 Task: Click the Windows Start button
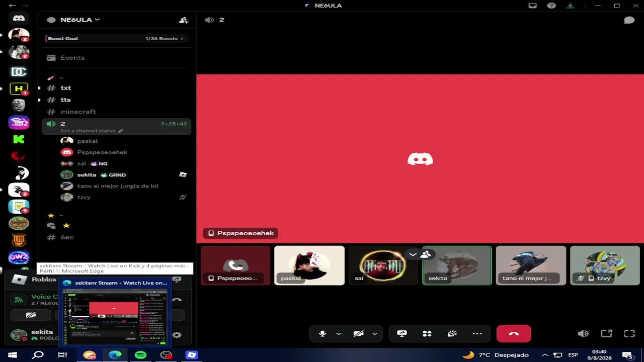pos(12,355)
